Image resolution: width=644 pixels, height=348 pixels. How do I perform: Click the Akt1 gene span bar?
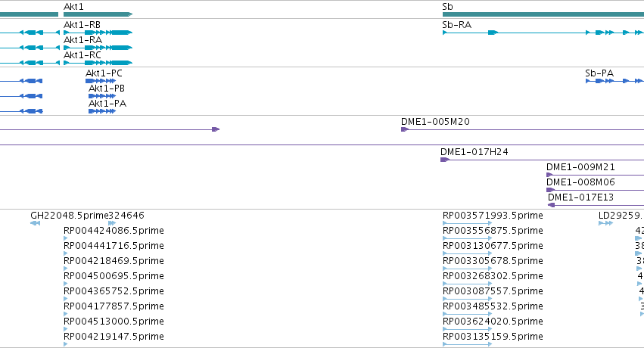coord(98,14)
